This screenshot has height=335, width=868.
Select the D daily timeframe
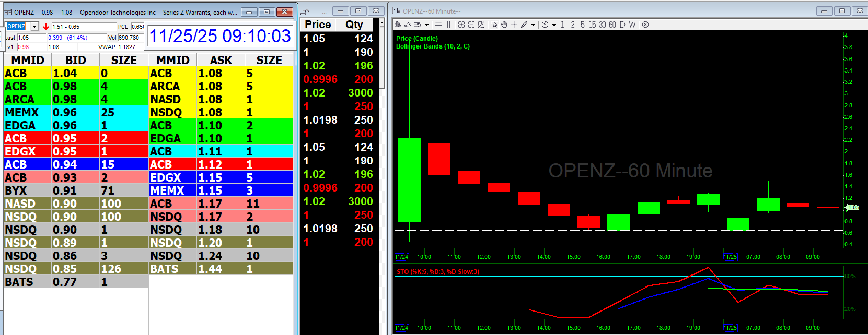click(622, 25)
